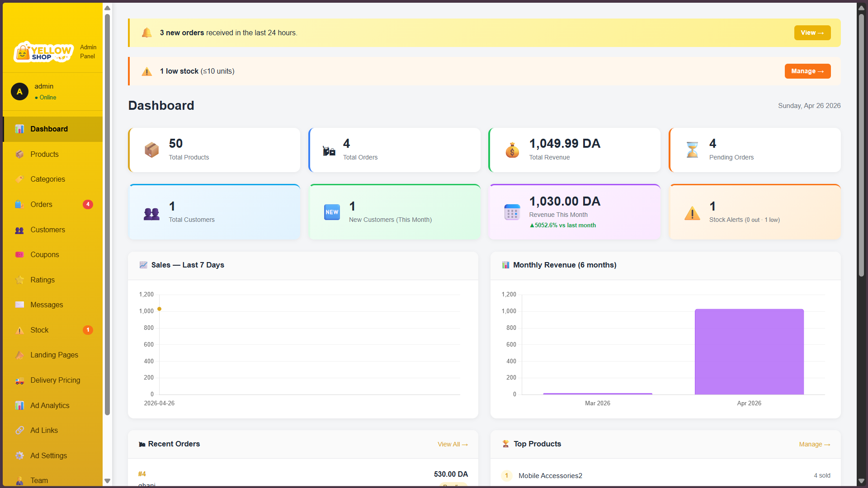Click the Coupons ticket icon in sidebar

[19, 255]
